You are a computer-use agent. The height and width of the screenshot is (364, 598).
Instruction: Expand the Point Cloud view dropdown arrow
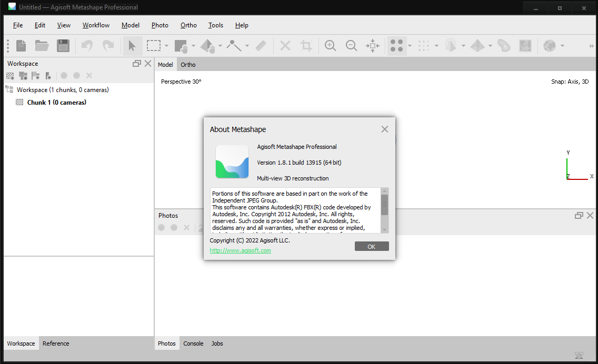(x=410, y=46)
